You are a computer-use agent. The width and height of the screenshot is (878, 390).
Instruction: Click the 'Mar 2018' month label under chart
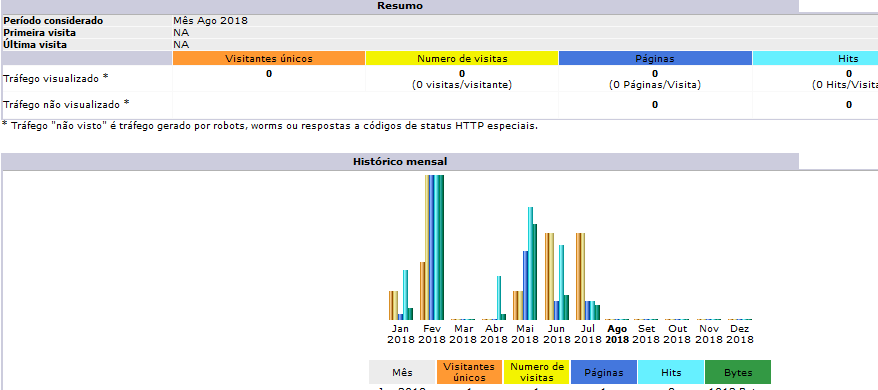(x=463, y=334)
